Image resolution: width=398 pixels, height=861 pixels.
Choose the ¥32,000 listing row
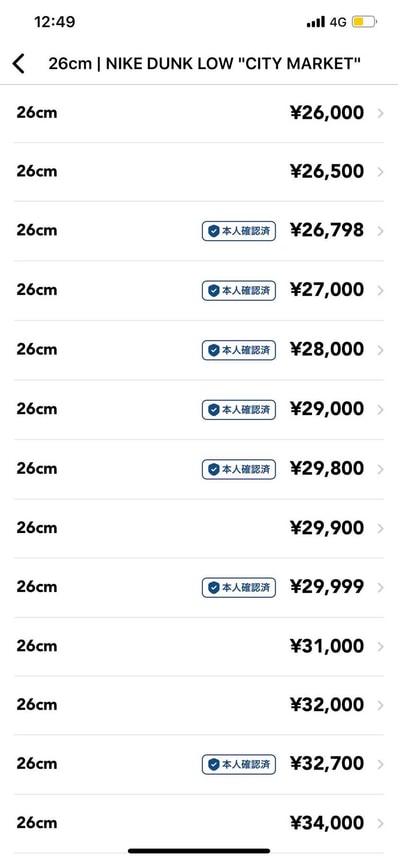click(x=199, y=705)
